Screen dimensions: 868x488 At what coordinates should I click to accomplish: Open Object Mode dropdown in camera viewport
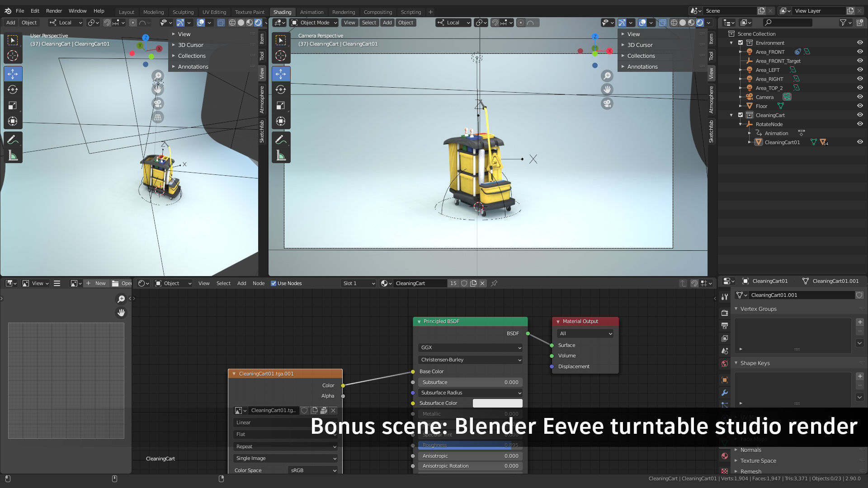tap(314, 23)
